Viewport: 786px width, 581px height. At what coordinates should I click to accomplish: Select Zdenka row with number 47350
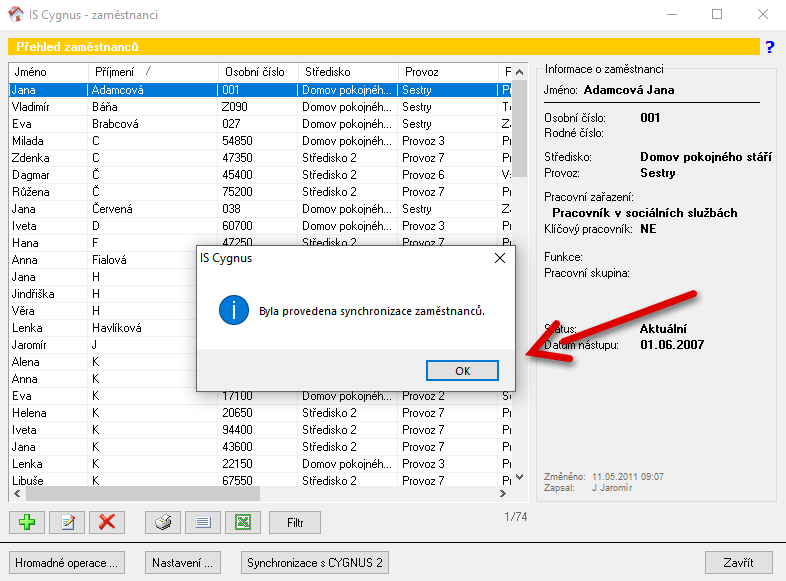tap(261, 158)
